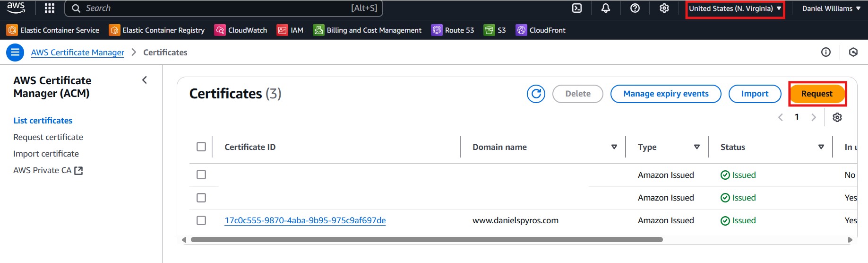Click the Billing and Cost Management icon
868x263 pixels.
click(318, 30)
